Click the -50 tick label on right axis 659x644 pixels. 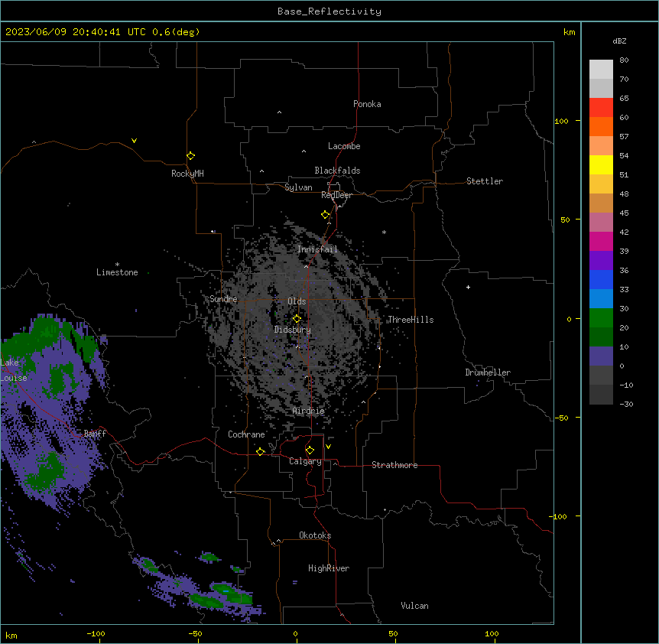point(561,418)
